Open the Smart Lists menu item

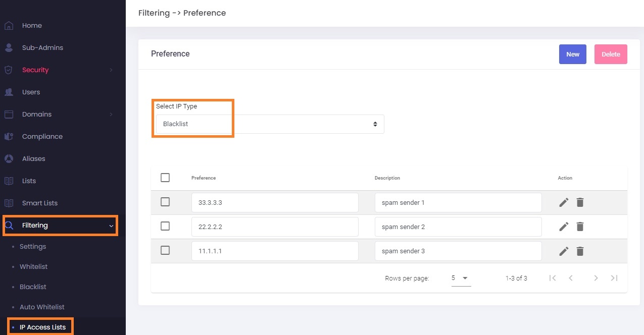[x=40, y=203]
